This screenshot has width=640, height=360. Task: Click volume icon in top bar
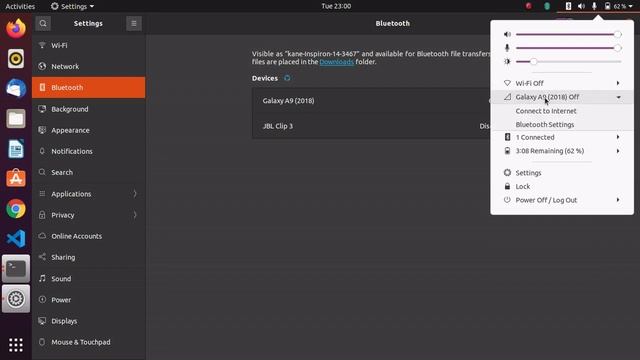coord(581,6)
